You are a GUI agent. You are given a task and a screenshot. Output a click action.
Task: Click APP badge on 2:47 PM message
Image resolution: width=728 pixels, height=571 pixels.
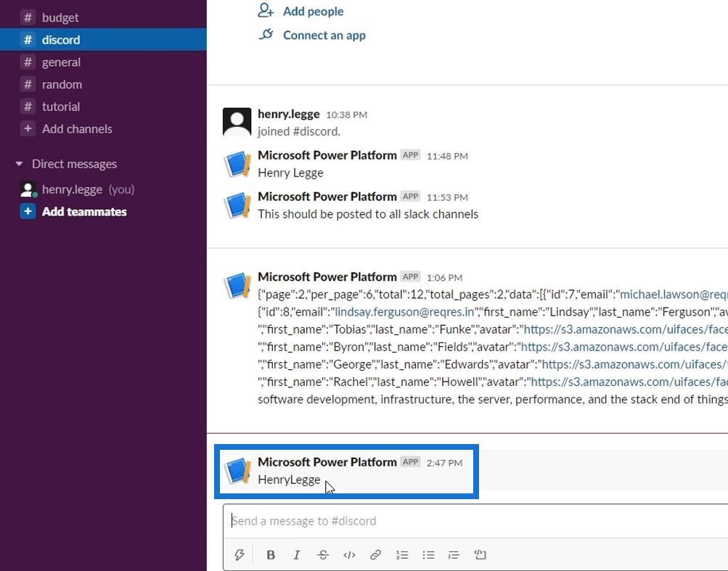click(410, 462)
